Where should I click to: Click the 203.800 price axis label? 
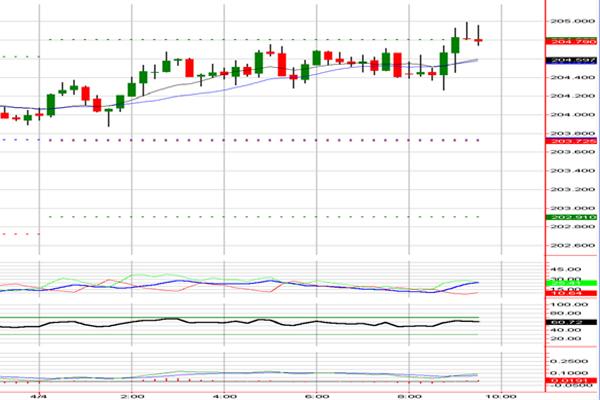click(x=572, y=133)
